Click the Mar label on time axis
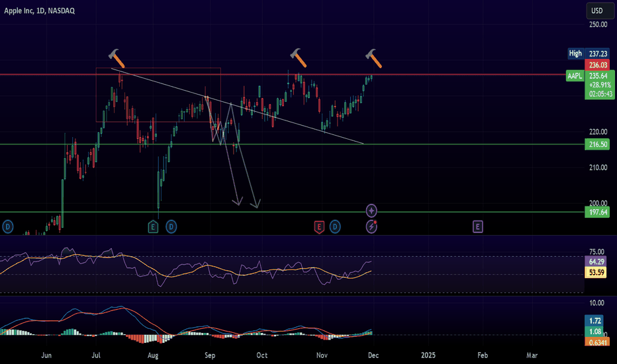Screen dimensions: 617x364 pyautogui.click(x=532, y=355)
